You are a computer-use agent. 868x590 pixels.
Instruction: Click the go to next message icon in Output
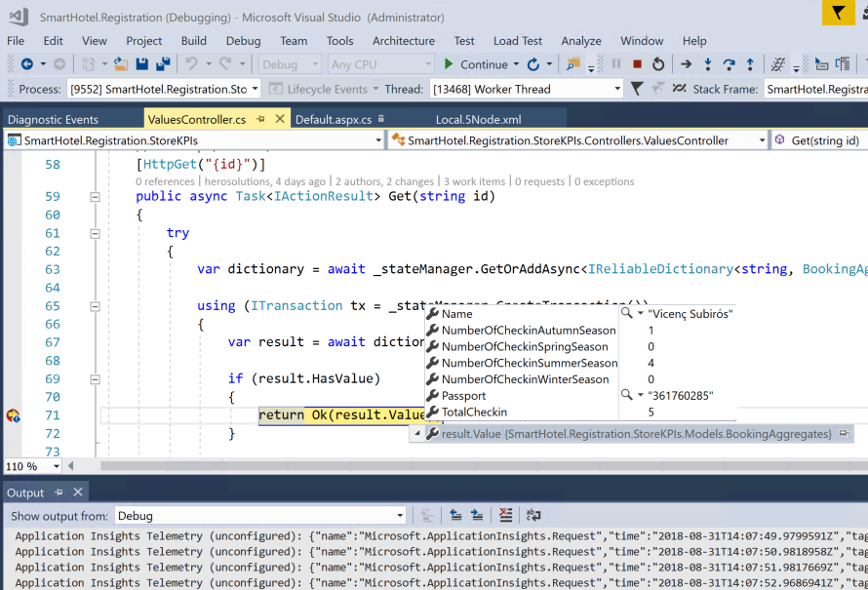pyautogui.click(x=477, y=515)
